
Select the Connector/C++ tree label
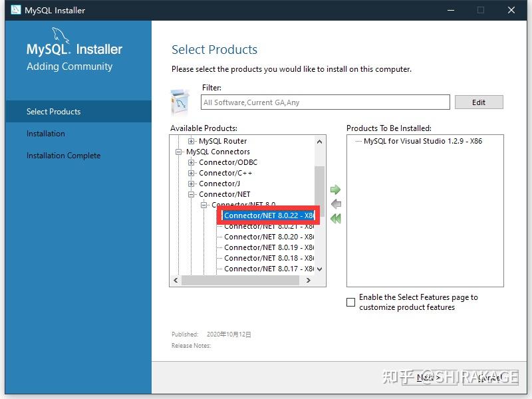point(225,173)
